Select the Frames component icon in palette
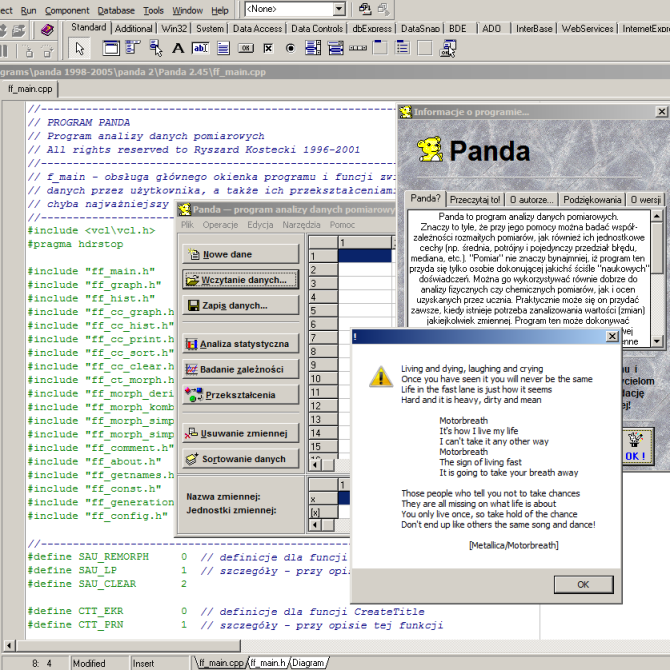Screen dimensions: 670x670 [112, 47]
